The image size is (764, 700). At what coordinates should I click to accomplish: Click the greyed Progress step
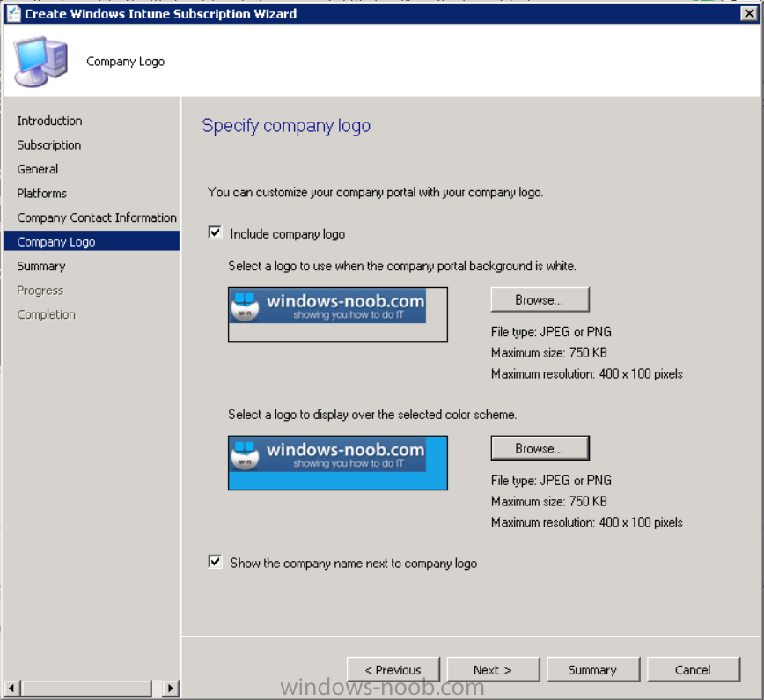click(40, 291)
